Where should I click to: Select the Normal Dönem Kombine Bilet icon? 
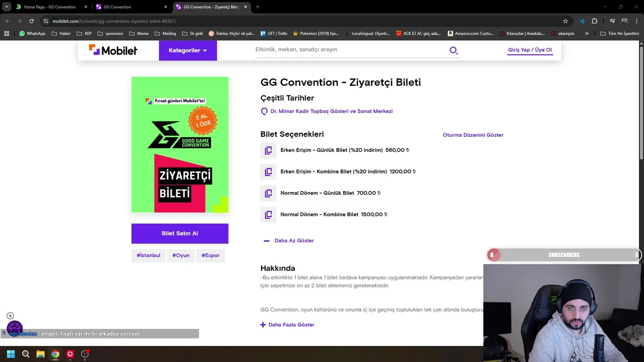(x=268, y=215)
